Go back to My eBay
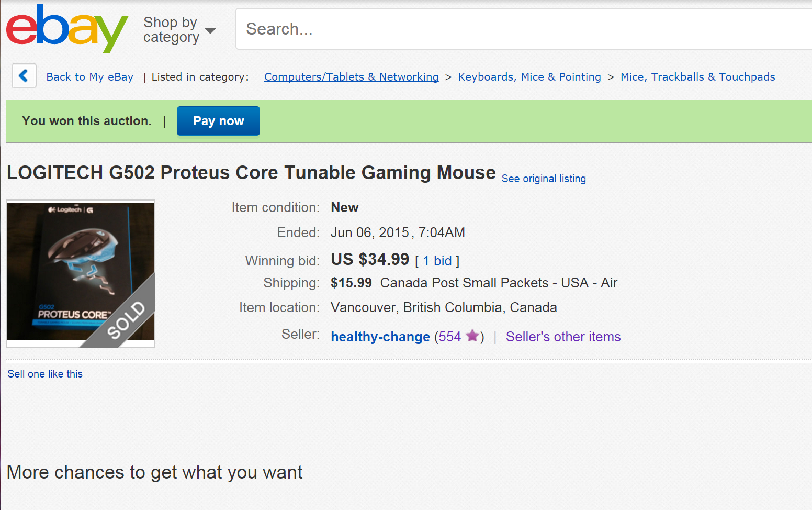This screenshot has height=510, width=812. point(89,77)
